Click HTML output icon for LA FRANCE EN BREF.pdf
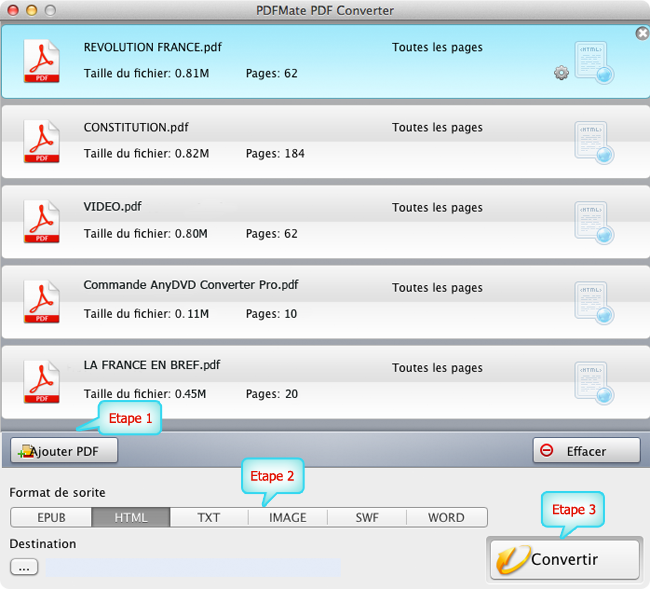This screenshot has width=650, height=589. click(x=594, y=383)
